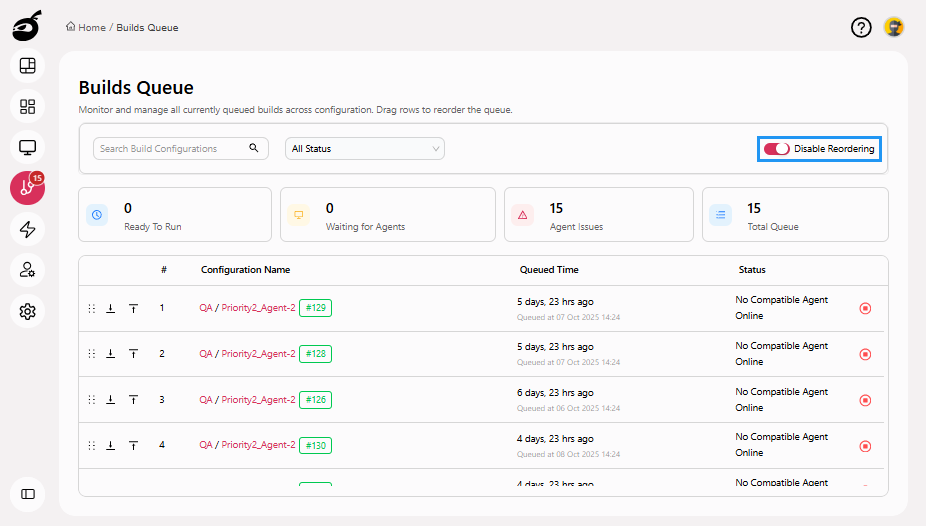Move build #128 to top
926x526 pixels.
point(133,354)
